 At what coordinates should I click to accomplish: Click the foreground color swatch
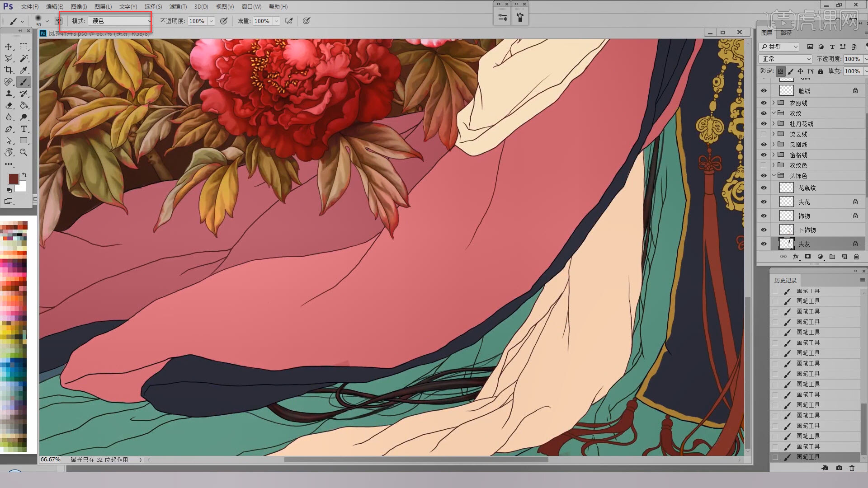13,179
